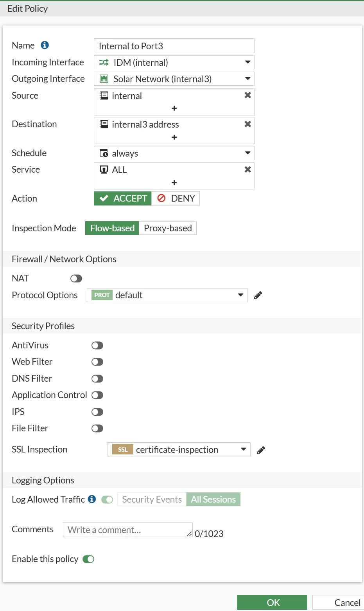Set Action to DENY
364x611 pixels.
tap(176, 198)
